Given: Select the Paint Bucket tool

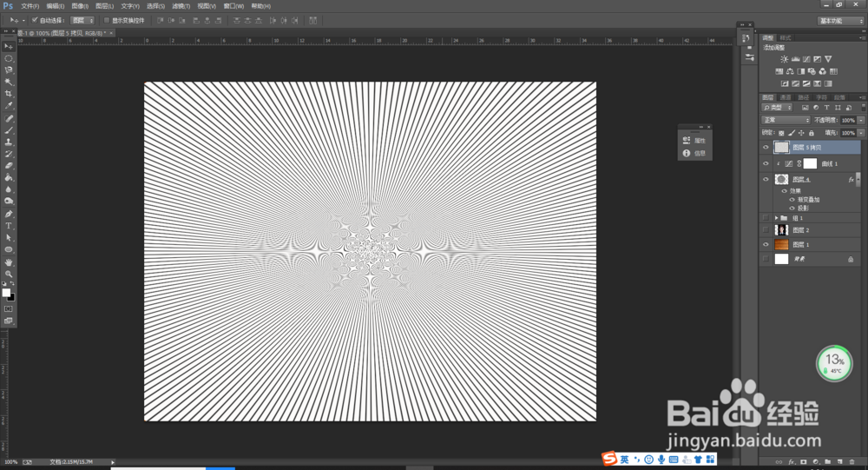Looking at the screenshot, I should click(x=9, y=177).
